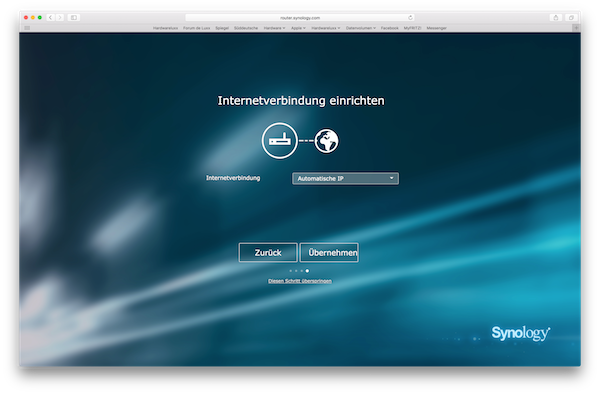Screen dimensions: 600x394
Task: Expand the Datenvolumen bookmark folder
Action: click(361, 28)
